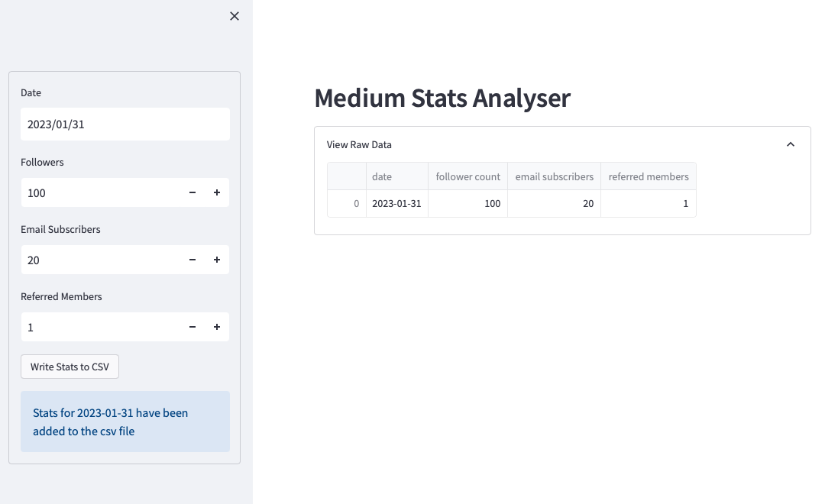Increase Referred Members with the plus icon
838x504 pixels.
pos(217,328)
